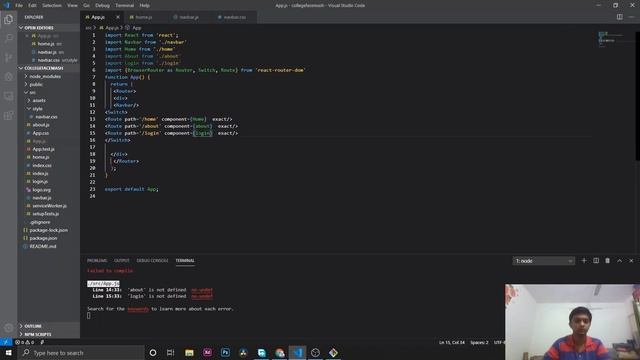This screenshot has height=360, width=640.
Task: Open App.test.js in the file tree
Action: [x=43, y=149]
